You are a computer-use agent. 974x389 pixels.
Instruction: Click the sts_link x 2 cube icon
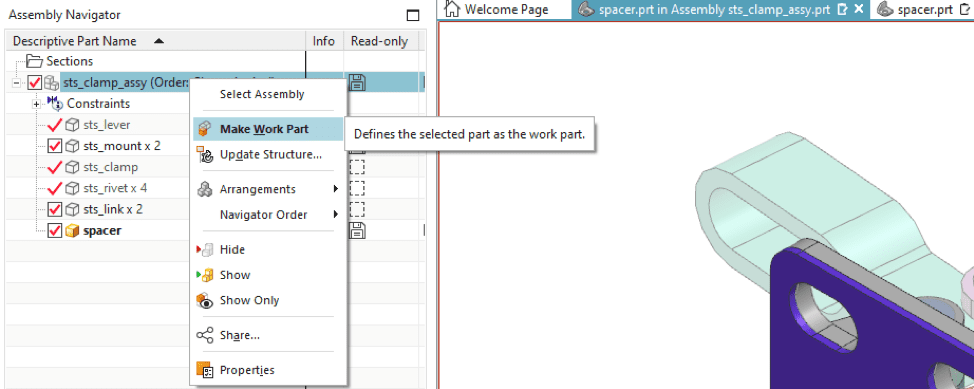[x=72, y=209]
